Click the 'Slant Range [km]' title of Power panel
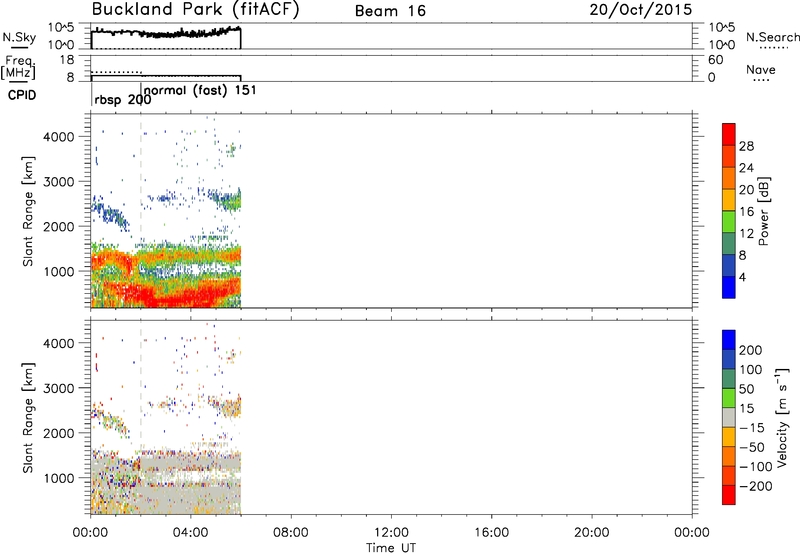Screen dimensions: 800x554 [28, 211]
